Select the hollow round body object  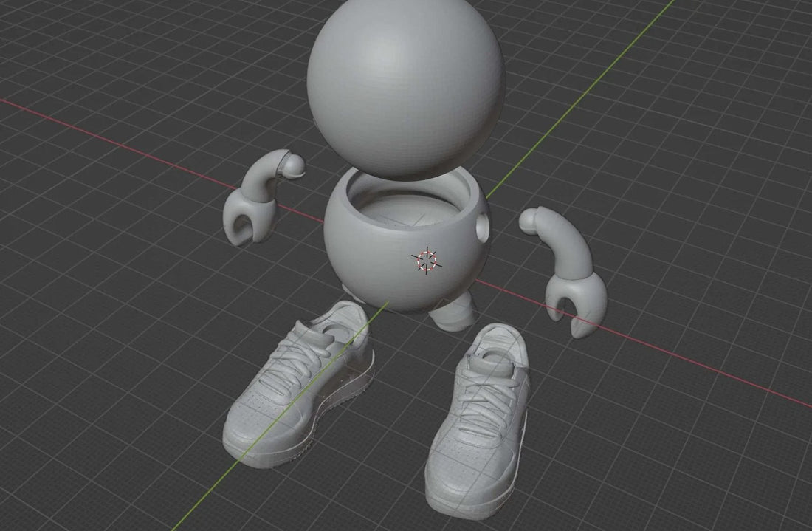[x=407, y=241]
